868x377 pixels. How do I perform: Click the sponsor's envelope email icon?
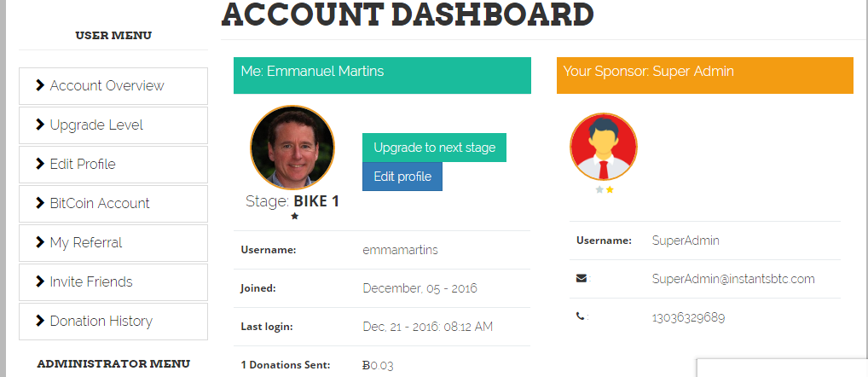582,278
